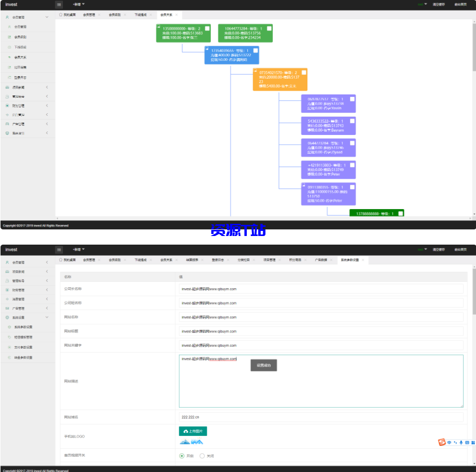Image resolution: width=476 pixels, height=472 pixels.
Task: Select the 关闭 radio option
Action: click(x=202, y=456)
